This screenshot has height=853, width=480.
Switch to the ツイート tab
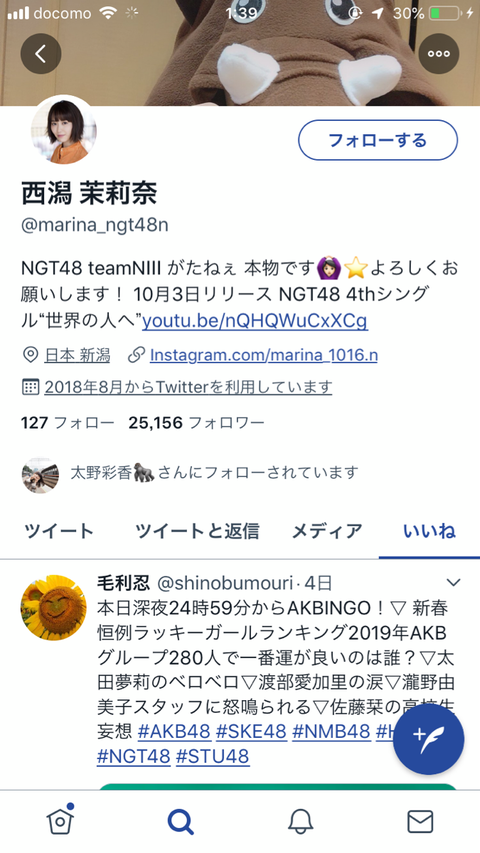[59, 531]
